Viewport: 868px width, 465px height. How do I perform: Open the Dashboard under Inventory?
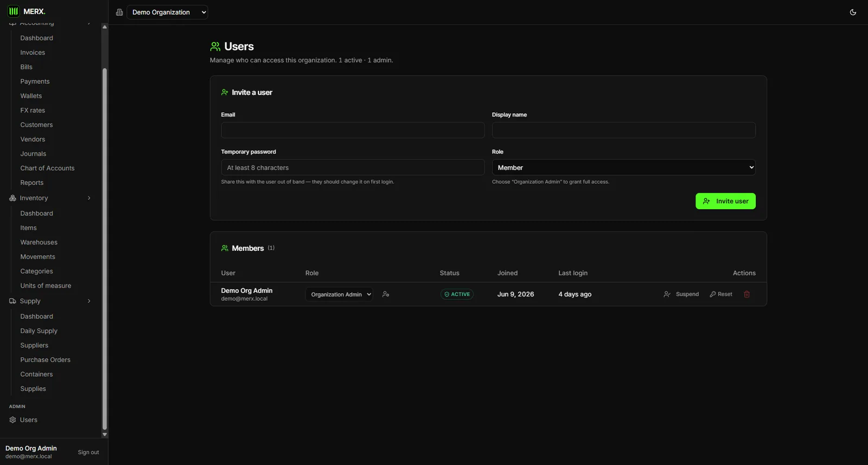pos(36,214)
